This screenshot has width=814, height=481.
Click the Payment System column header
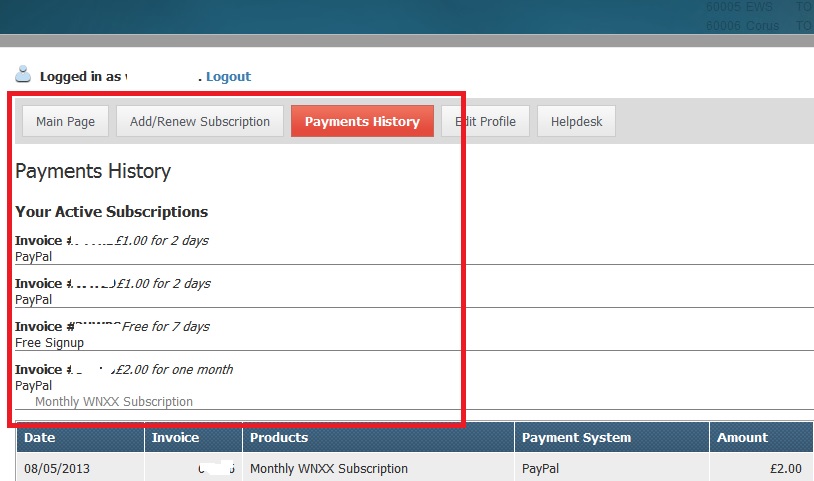pos(577,438)
